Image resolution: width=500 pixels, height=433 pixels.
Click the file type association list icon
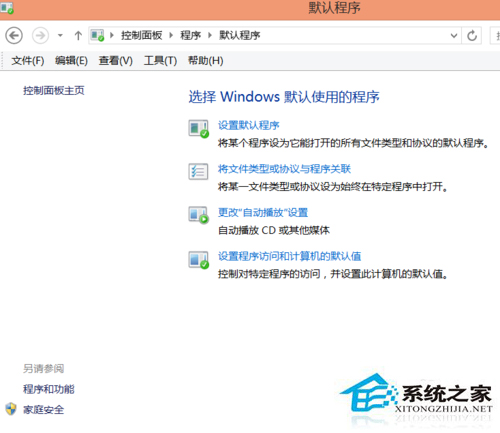coord(198,172)
